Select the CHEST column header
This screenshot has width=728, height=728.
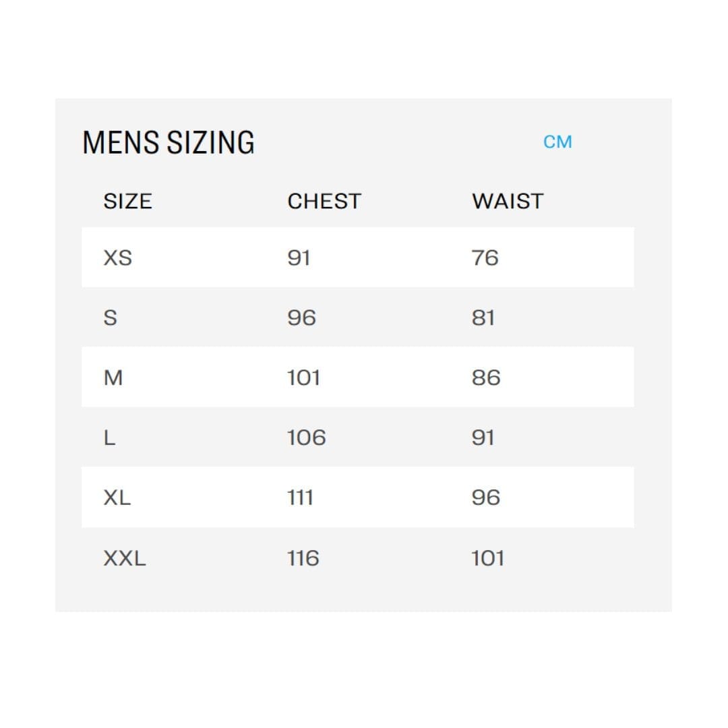(324, 202)
